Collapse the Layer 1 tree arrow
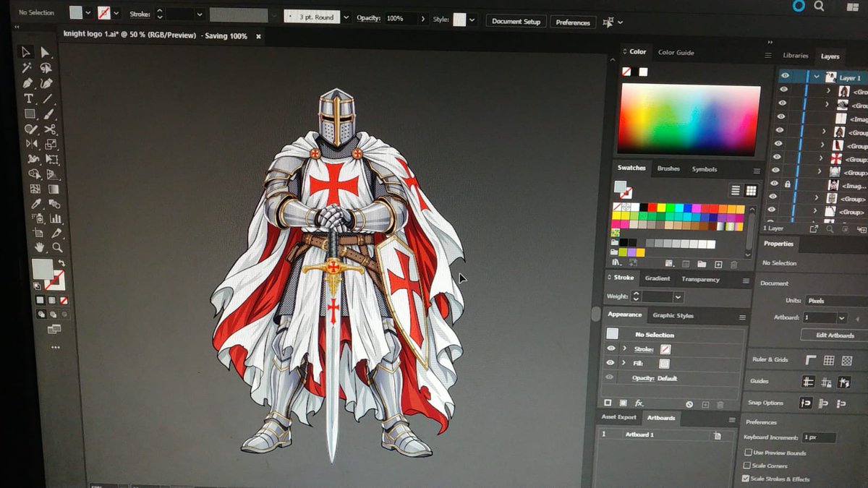The image size is (868, 488). (x=817, y=77)
